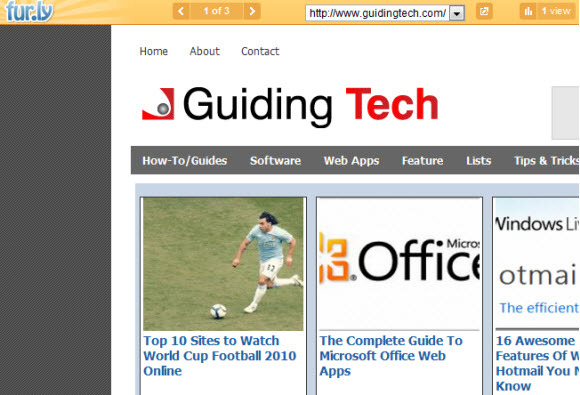The width and height of the screenshot is (580, 395).
Task: Open '16 Awesome Features Of Hotmail' article
Action: [537, 363]
